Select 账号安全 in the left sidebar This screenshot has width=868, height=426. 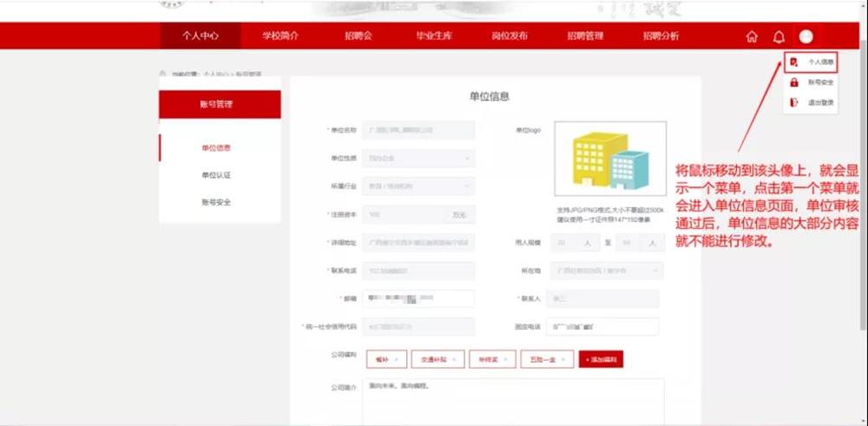pos(216,202)
